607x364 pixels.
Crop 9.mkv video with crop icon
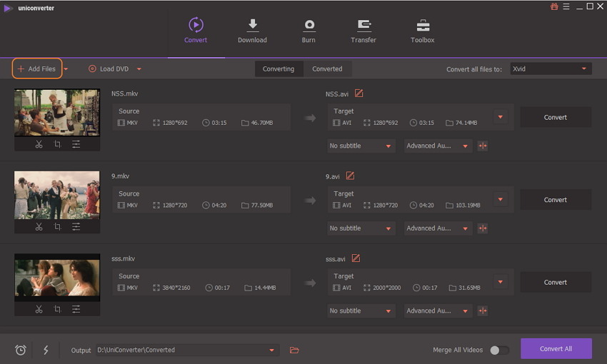pos(58,227)
